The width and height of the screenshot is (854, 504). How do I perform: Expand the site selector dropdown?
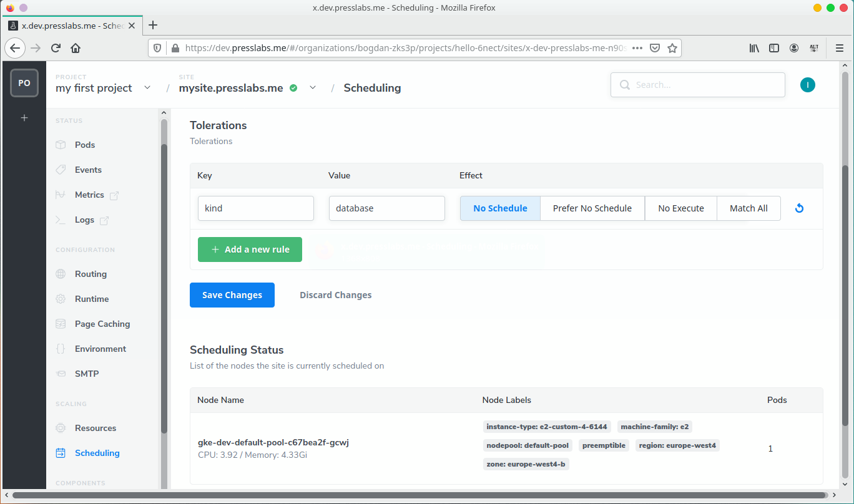click(x=313, y=88)
